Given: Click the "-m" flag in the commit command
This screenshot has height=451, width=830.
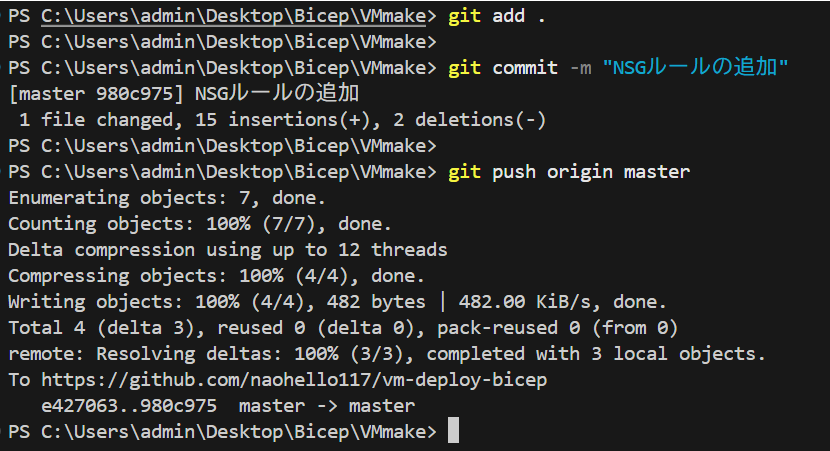Looking at the screenshot, I should (579, 68).
